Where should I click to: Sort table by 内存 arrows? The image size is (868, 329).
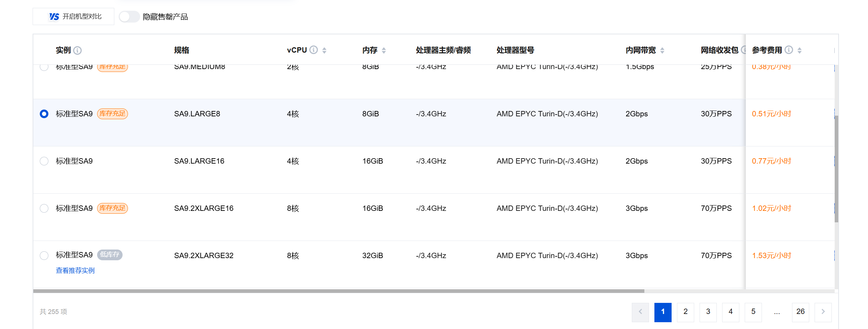(x=384, y=50)
